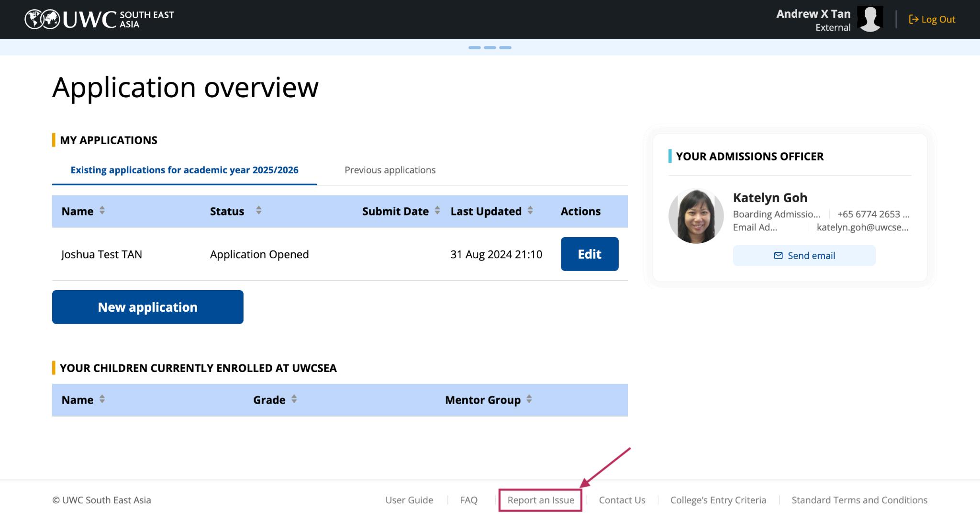Send email to Katelyn Goh
This screenshot has width=980, height=521.
804,256
